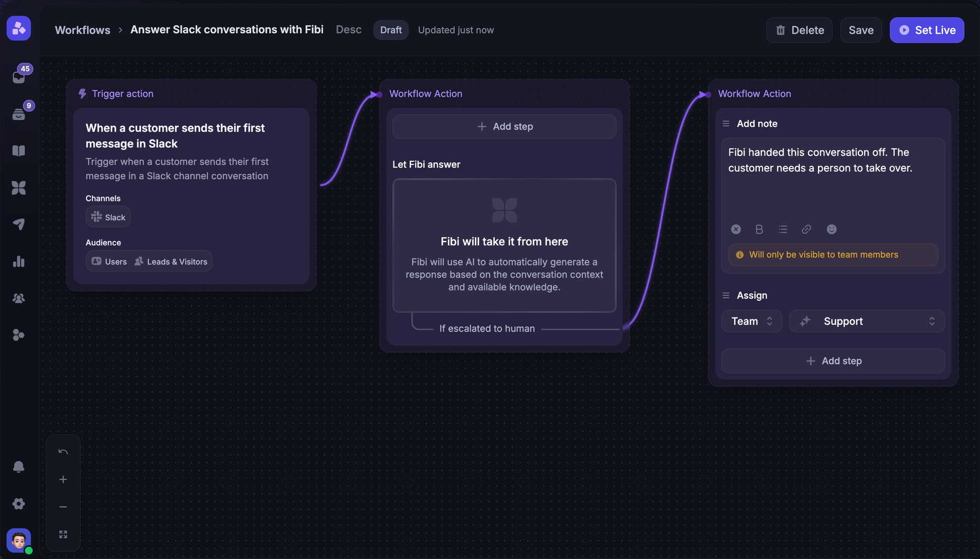Image resolution: width=980 pixels, height=559 pixels.
Task: Click the app logo in the sidebar
Action: tap(19, 28)
